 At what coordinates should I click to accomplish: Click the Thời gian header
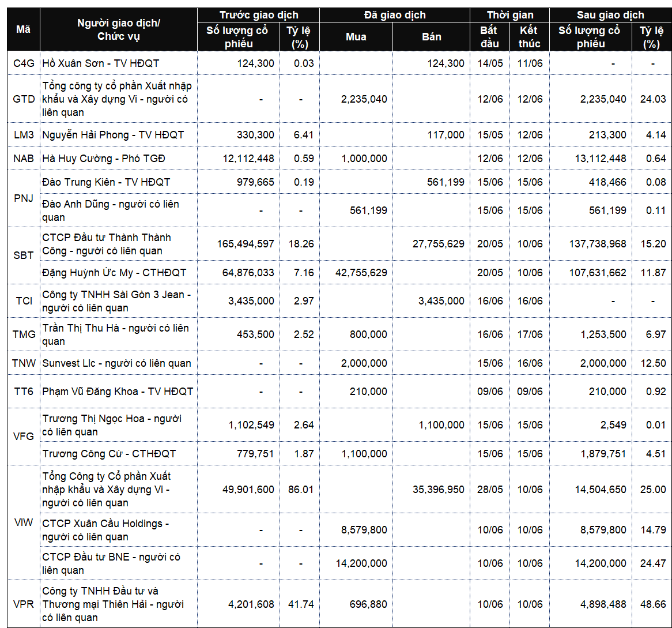point(510,15)
